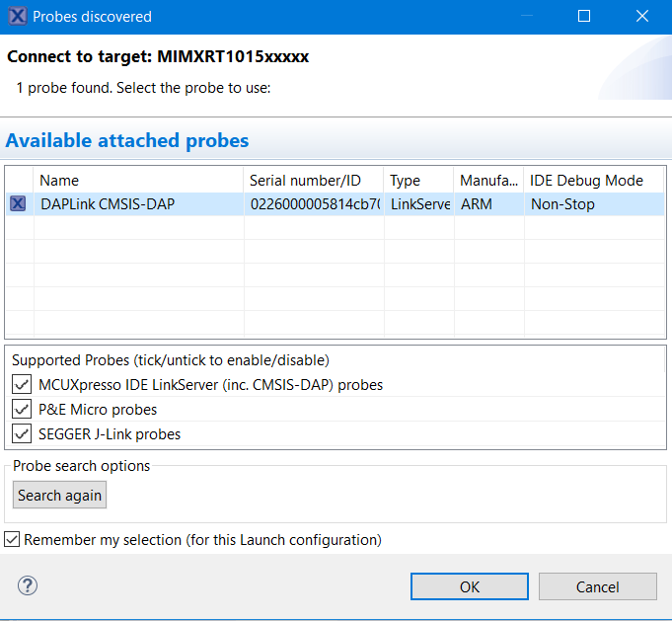
Task: Click the Name column header
Action: (x=138, y=181)
